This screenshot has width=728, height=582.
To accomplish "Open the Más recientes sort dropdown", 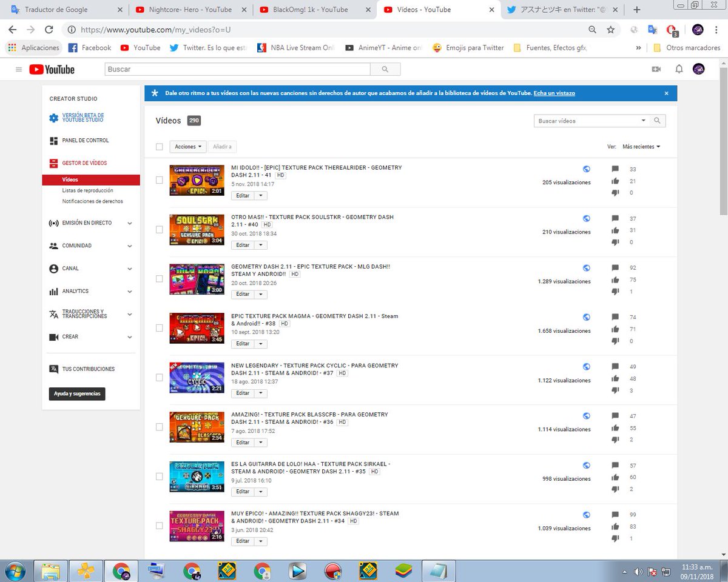I will (641, 147).
